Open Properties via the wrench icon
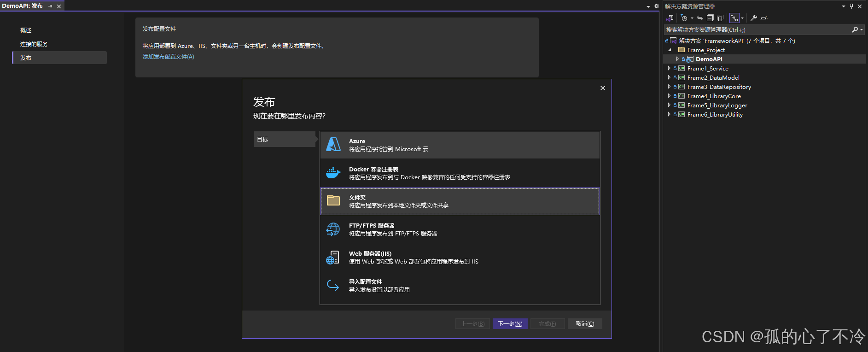This screenshot has height=352, width=868. point(754,18)
